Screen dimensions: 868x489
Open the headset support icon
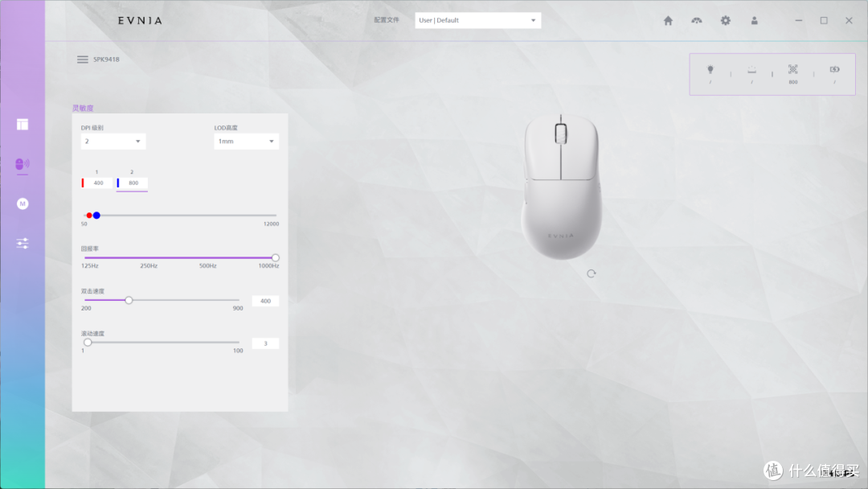coord(696,20)
